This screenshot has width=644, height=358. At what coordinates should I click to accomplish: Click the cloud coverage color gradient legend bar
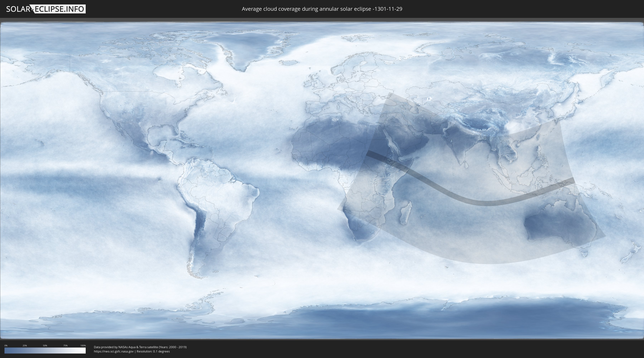pos(45,350)
